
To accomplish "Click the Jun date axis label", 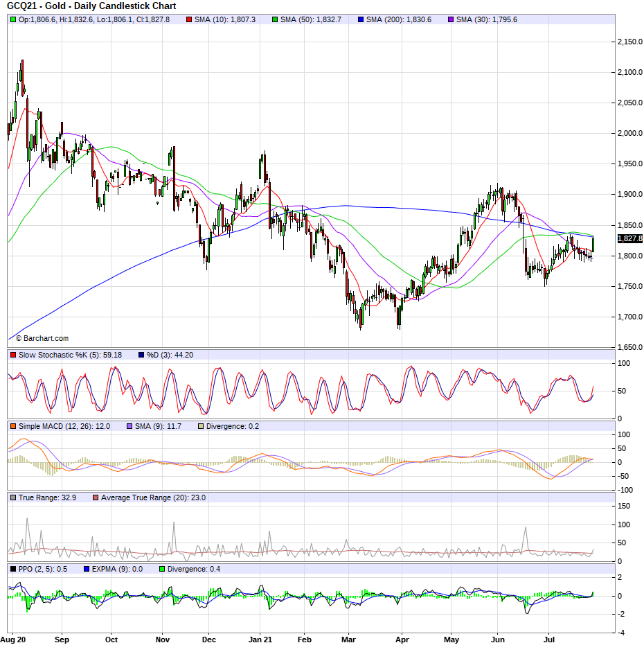I will pos(498,640).
